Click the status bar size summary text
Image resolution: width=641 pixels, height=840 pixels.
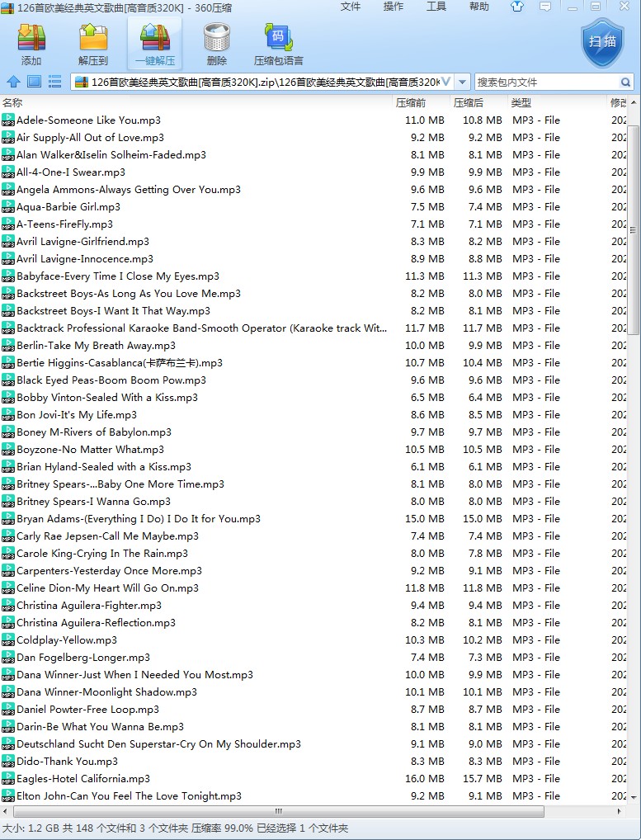pos(175,828)
